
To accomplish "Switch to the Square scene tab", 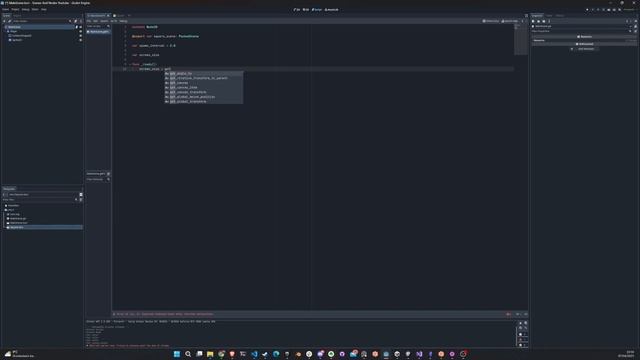I will [x=119, y=16].
